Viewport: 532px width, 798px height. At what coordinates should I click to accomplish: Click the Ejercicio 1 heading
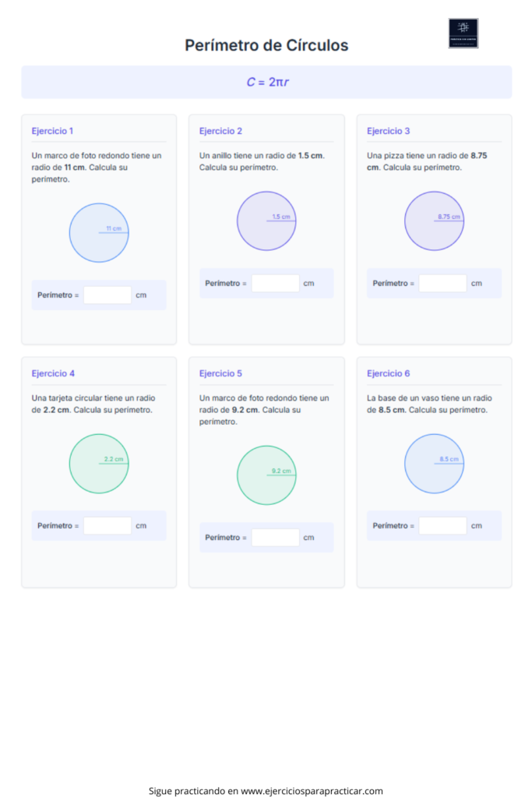[x=52, y=131]
